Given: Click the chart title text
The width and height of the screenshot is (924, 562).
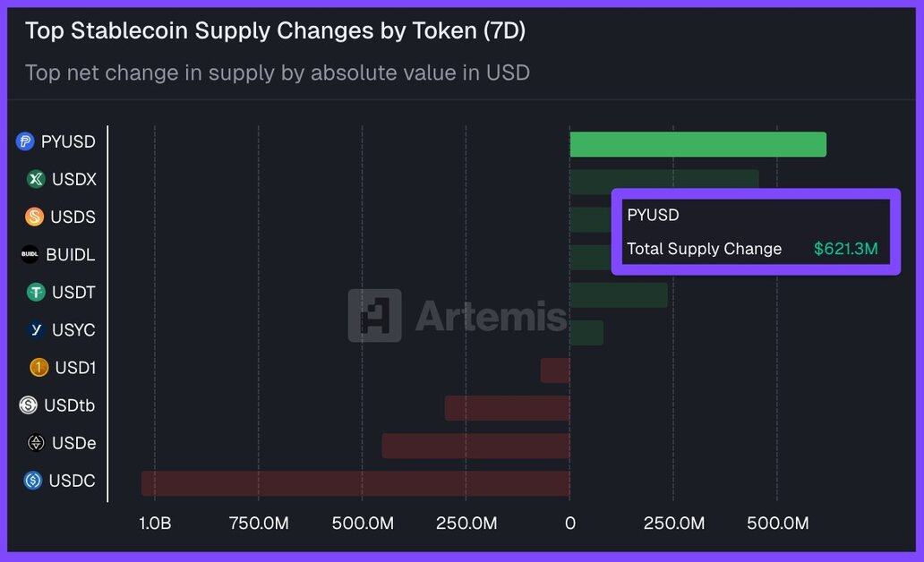Looking at the screenshot, I should coord(275,30).
